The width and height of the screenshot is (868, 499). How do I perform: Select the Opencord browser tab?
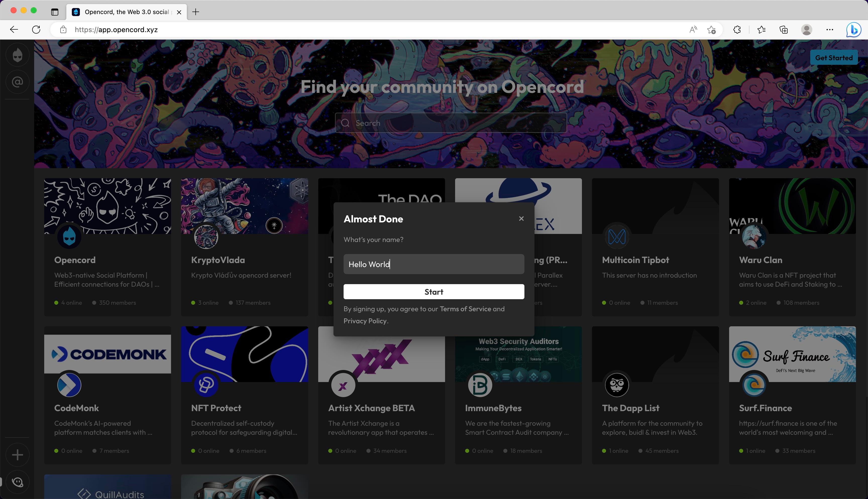pyautogui.click(x=127, y=12)
